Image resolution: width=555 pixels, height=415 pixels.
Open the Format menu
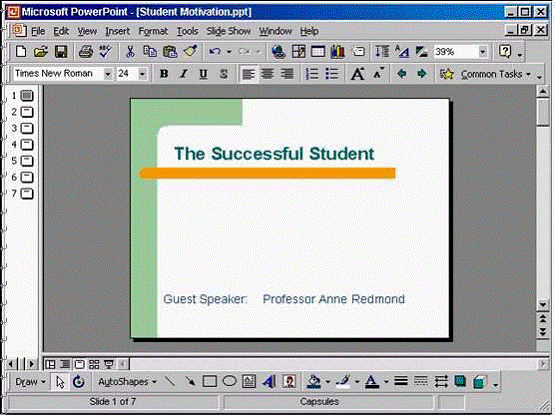click(x=153, y=31)
